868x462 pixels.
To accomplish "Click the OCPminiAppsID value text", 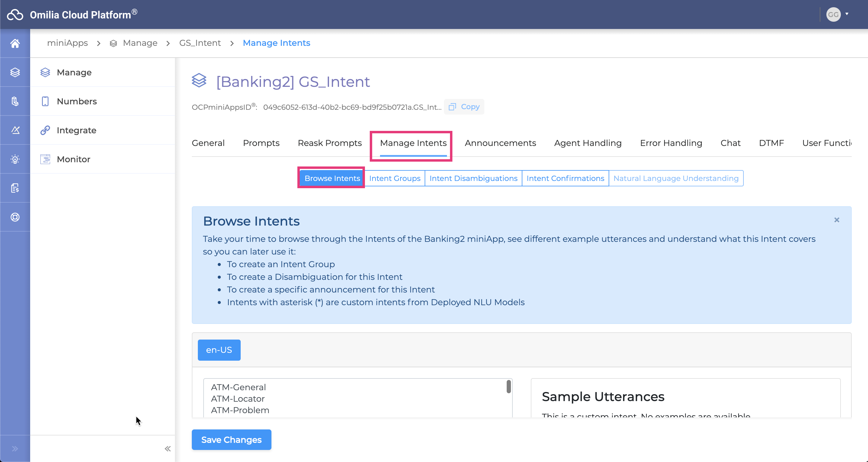I will pos(352,107).
